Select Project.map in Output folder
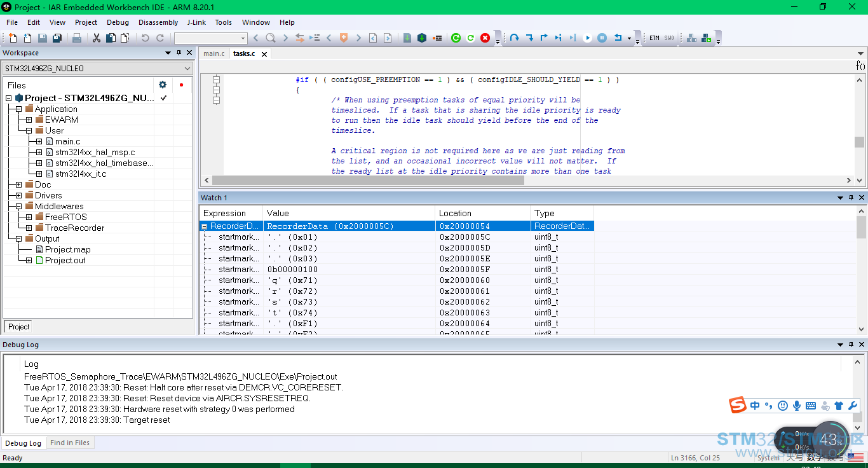 point(67,249)
